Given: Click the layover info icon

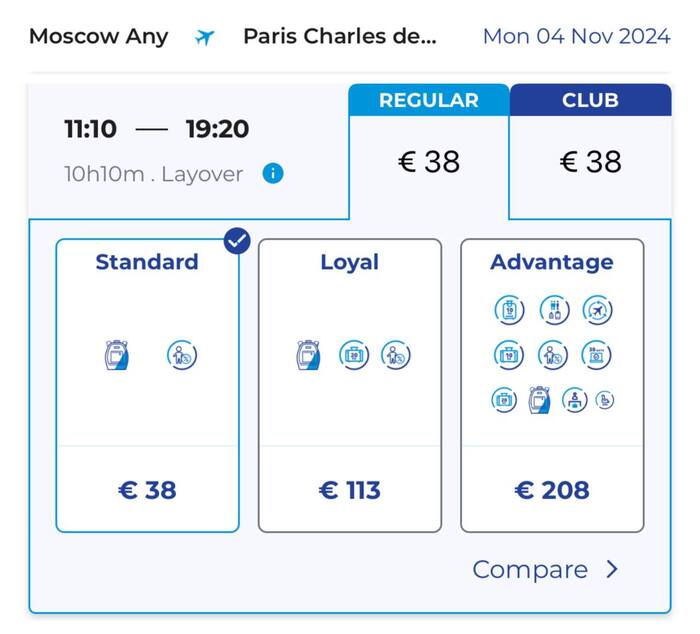Looking at the screenshot, I should coord(273,174).
